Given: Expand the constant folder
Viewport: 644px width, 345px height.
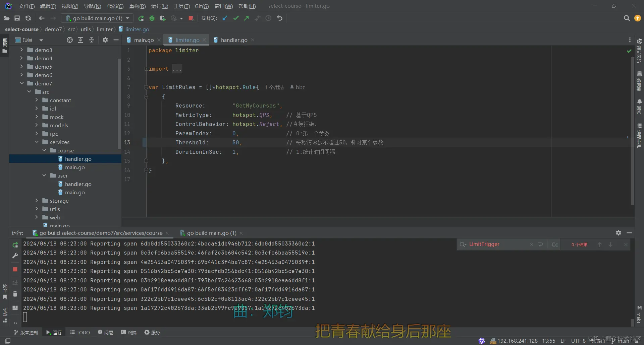Looking at the screenshot, I should 37,100.
